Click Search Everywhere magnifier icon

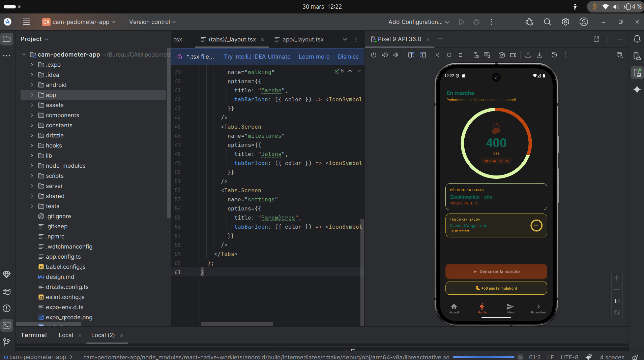(x=547, y=22)
